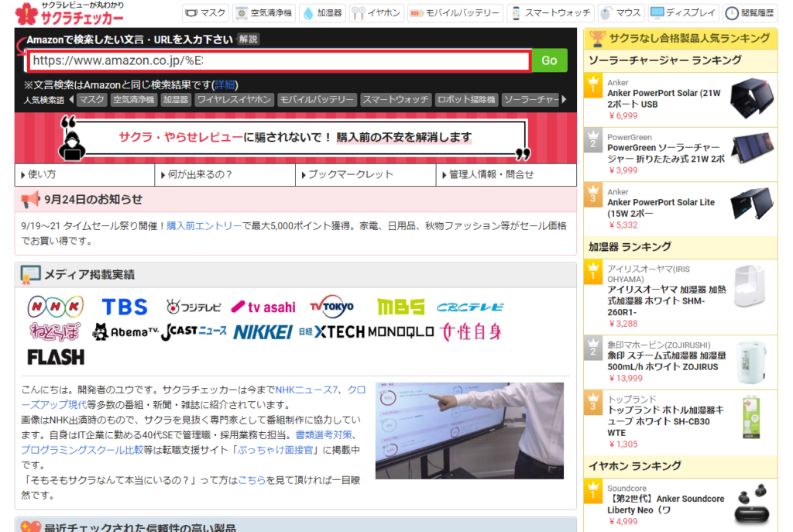Click the 女性自身 logo
This screenshot has height=532, width=793.
coord(470,331)
